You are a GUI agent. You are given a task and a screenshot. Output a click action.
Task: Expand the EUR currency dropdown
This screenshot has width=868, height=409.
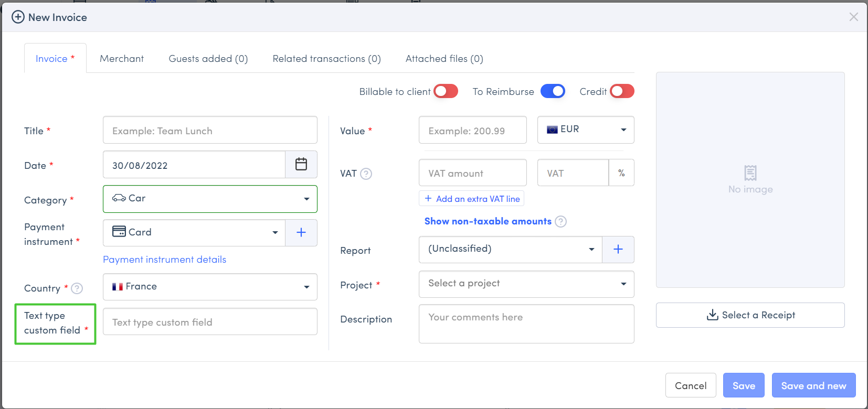click(x=586, y=130)
